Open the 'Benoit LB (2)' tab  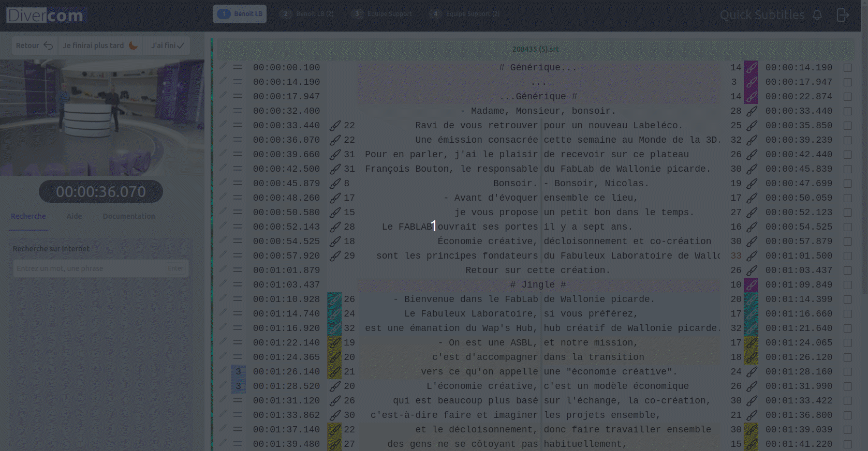(307, 14)
